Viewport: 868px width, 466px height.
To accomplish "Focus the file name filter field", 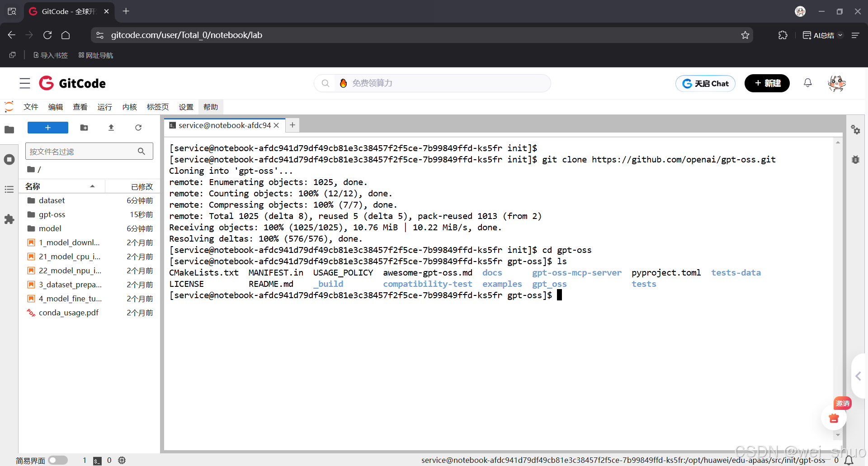I will pyautogui.click(x=89, y=151).
